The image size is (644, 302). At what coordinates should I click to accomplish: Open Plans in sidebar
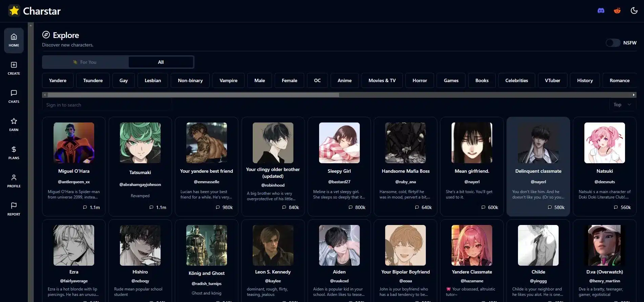14,153
